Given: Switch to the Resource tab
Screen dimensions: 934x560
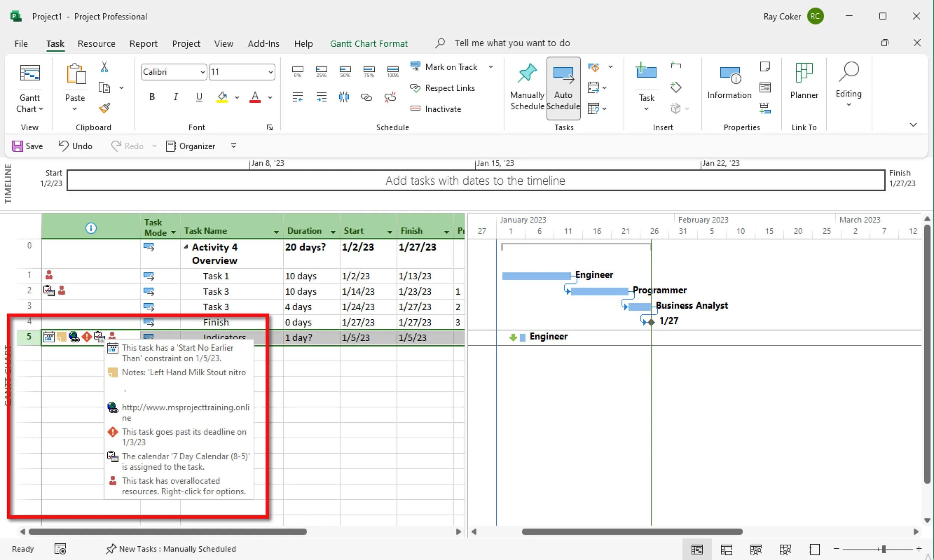Looking at the screenshot, I should point(96,43).
